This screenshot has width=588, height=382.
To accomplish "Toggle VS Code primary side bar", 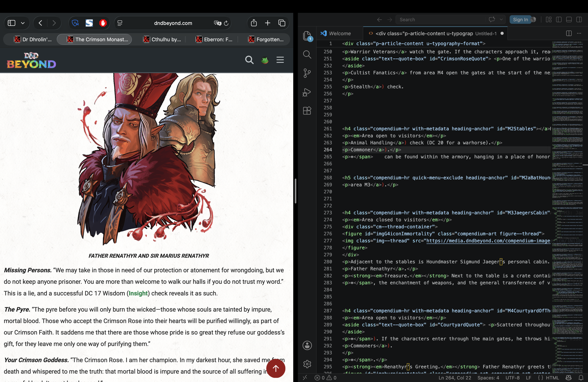I will tap(559, 20).
